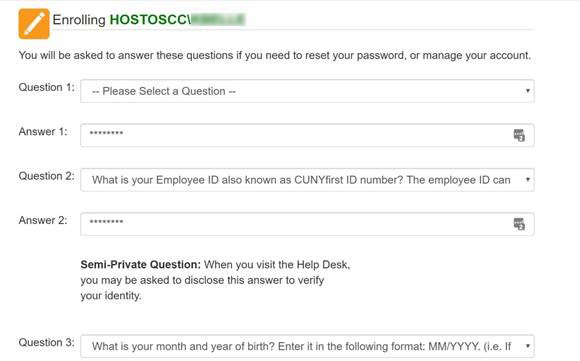
Task: Click the reveal icon in Answer 1 field
Action: [519, 135]
